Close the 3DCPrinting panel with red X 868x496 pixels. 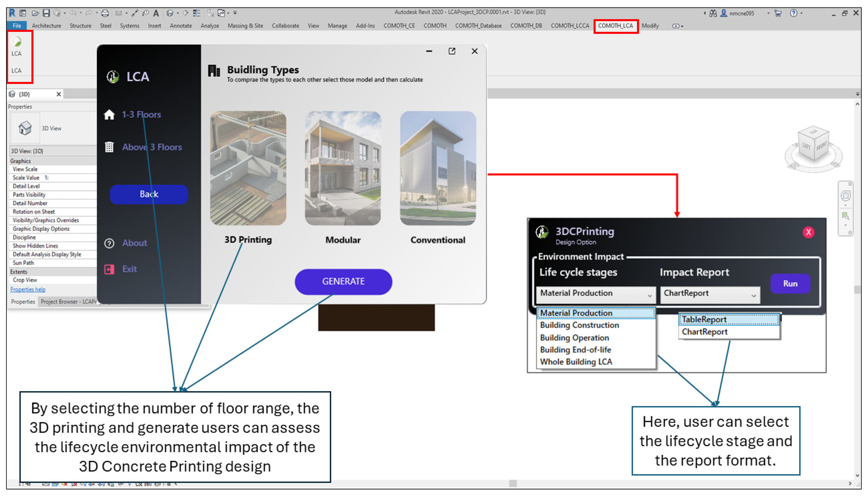(x=808, y=232)
